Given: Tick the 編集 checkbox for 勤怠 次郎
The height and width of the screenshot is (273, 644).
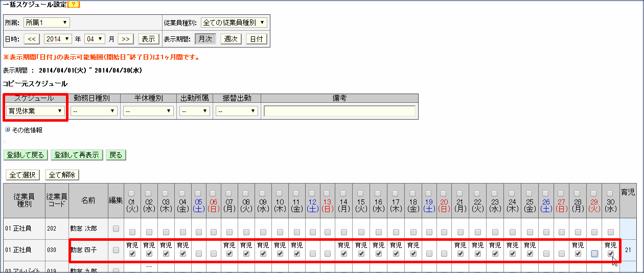Looking at the screenshot, I should click(x=116, y=228).
